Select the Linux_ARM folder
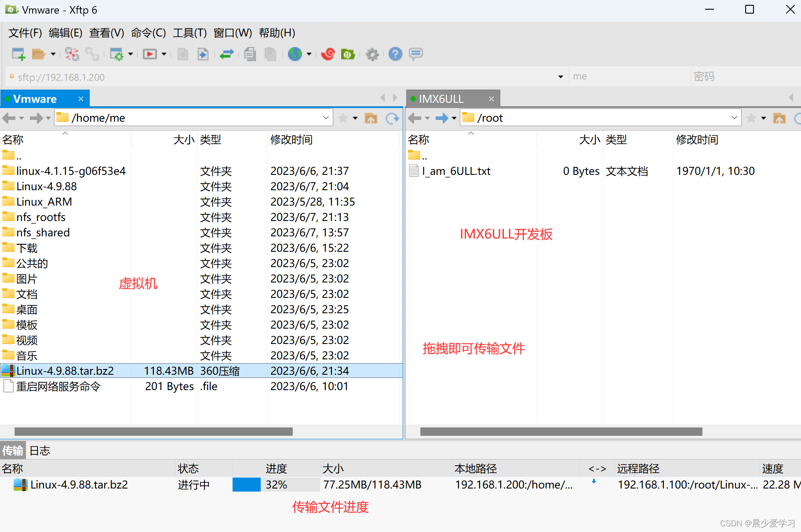Image resolution: width=801 pixels, height=532 pixels. point(44,202)
